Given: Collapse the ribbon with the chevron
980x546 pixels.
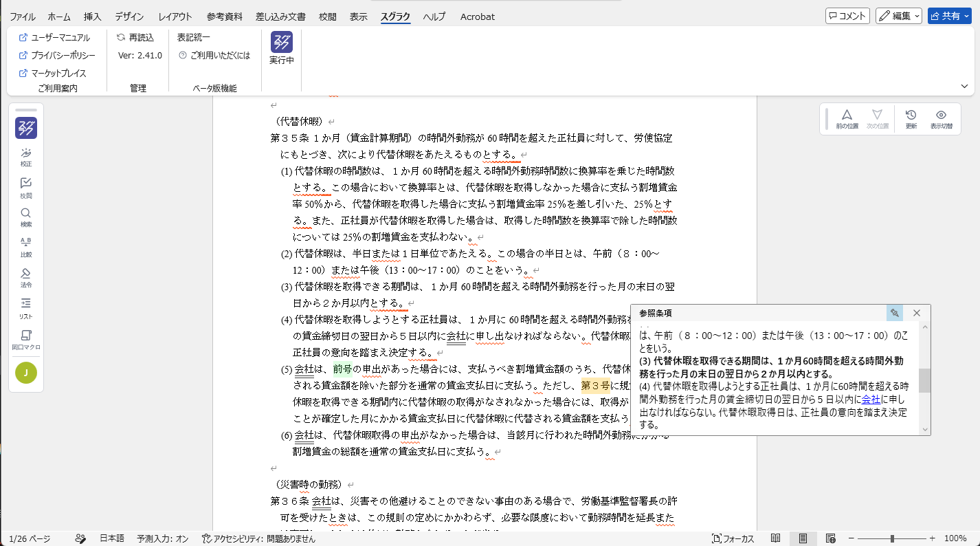Looking at the screenshot, I should [964, 87].
